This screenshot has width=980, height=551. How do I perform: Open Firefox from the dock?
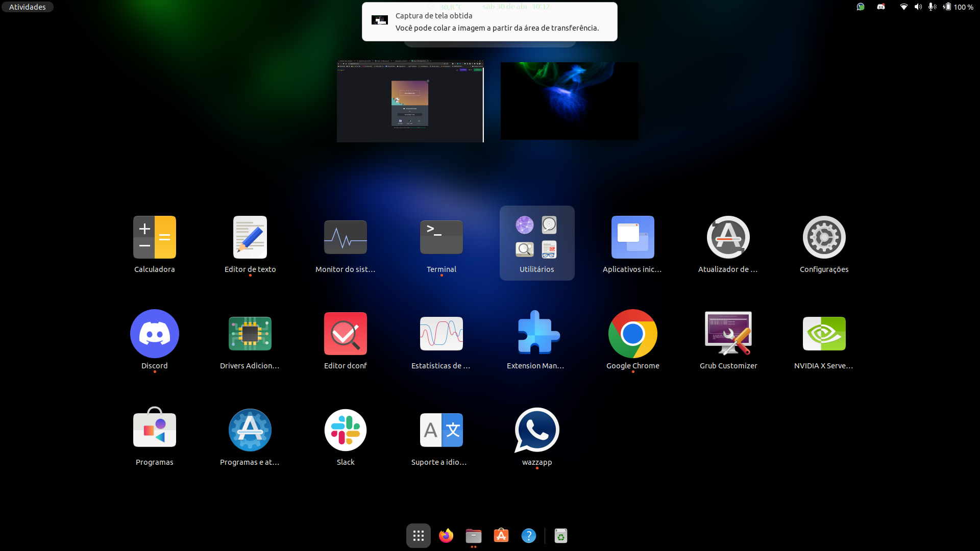tap(446, 536)
